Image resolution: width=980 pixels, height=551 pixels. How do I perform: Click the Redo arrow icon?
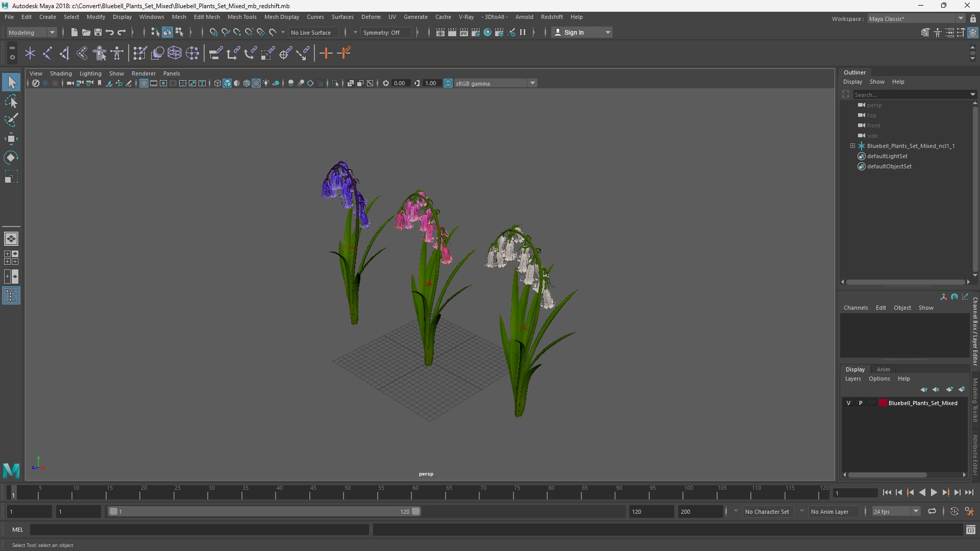tap(121, 32)
